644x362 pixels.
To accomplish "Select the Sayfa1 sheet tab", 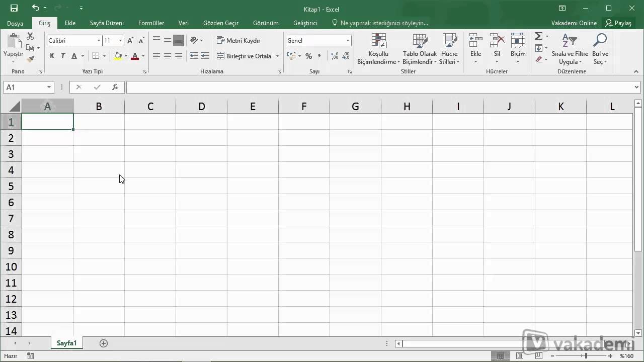I will 66,343.
